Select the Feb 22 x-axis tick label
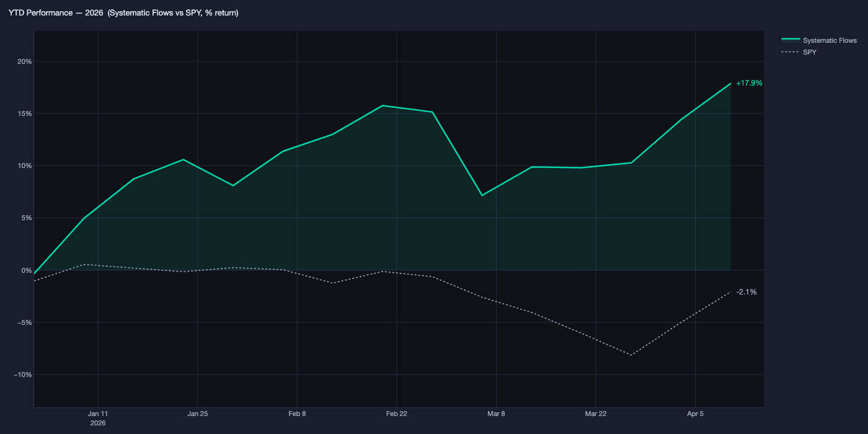868x434 pixels. click(x=397, y=414)
